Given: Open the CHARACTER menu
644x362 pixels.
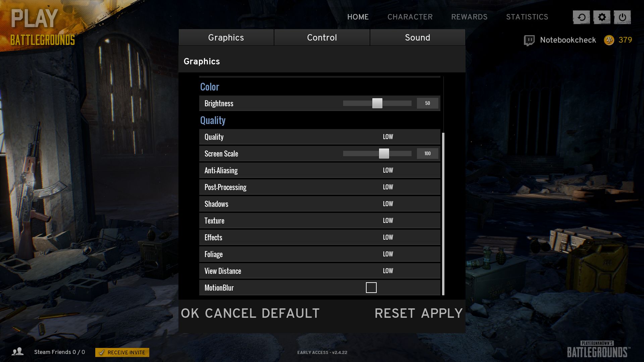Looking at the screenshot, I should coord(410,17).
